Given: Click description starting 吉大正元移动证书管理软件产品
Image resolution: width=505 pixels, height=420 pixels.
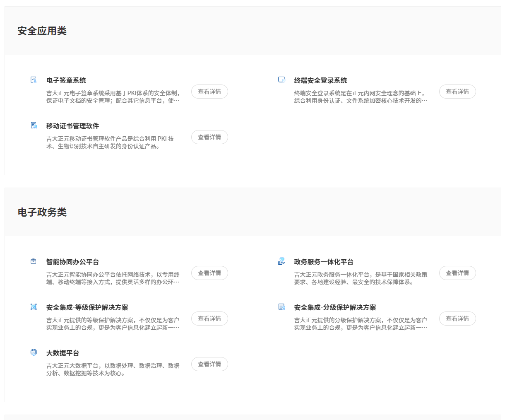Looking at the screenshot, I should 110,142.
